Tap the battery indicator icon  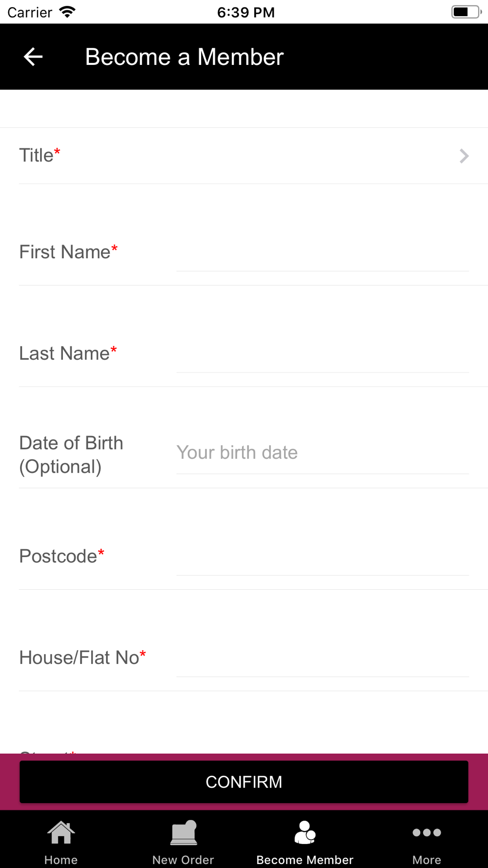coord(466,12)
